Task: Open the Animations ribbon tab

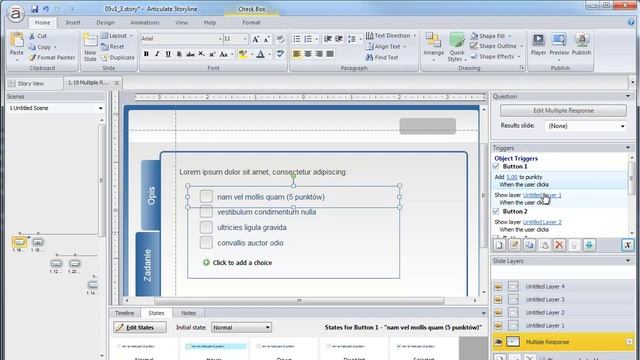Action: pos(144,22)
